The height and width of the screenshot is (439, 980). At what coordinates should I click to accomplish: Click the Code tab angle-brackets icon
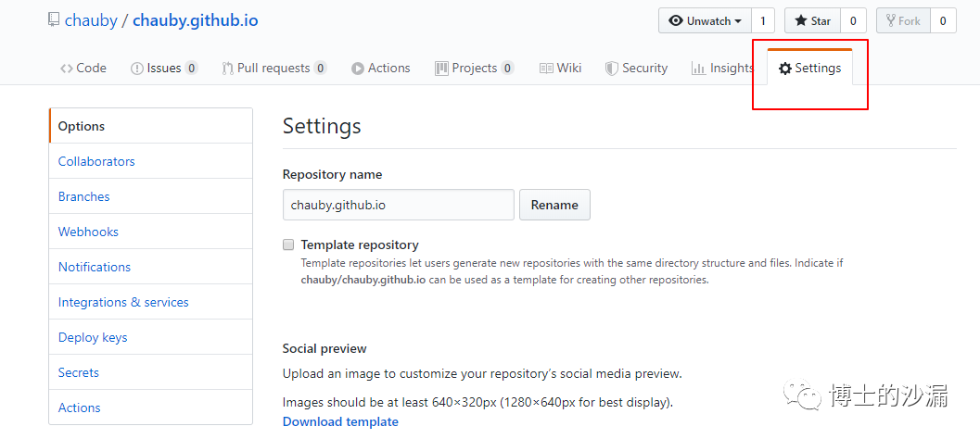click(66, 69)
